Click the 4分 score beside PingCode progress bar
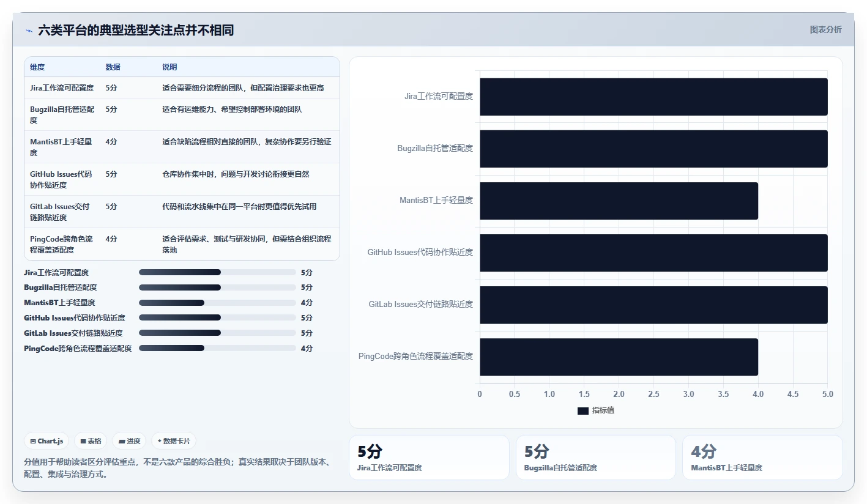The height and width of the screenshot is (504, 867). [307, 349]
